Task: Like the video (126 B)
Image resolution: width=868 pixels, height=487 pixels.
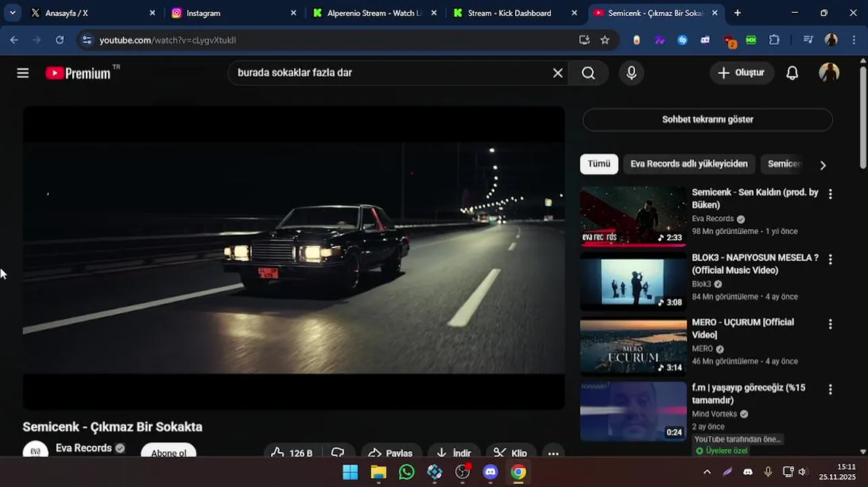Action: coord(292,452)
